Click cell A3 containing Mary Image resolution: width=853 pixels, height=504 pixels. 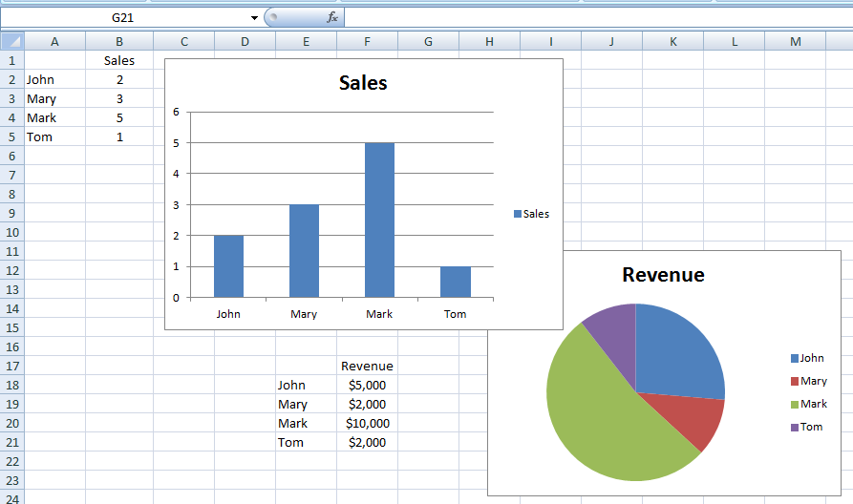(x=55, y=98)
